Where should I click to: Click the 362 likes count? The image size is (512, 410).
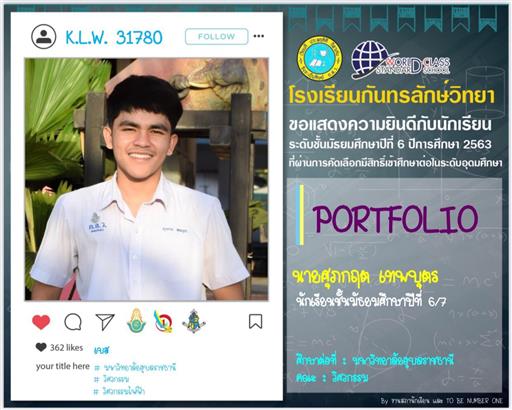pos(66,348)
